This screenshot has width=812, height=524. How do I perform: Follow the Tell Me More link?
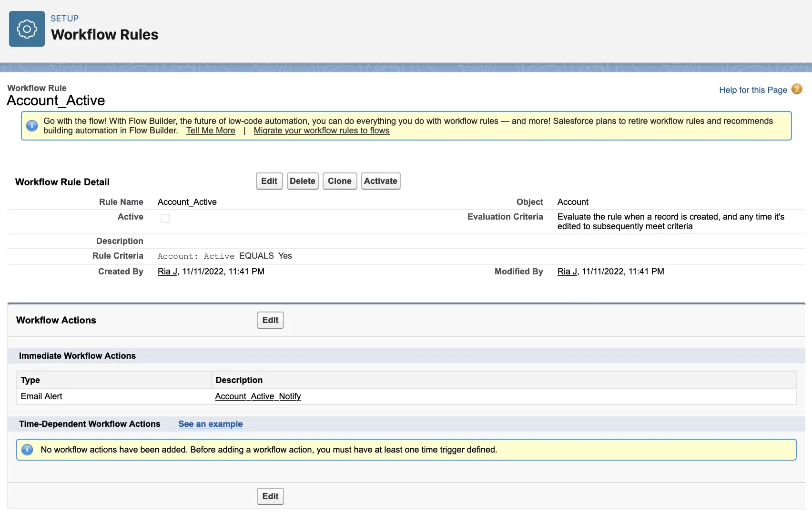211,131
